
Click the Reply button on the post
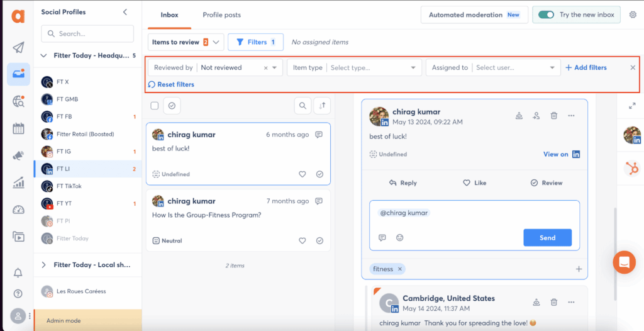403,183
